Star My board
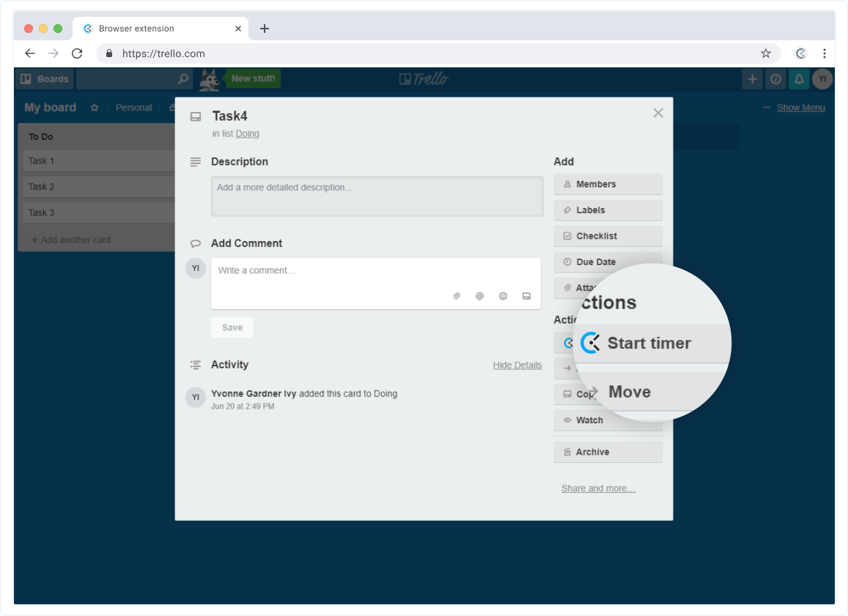Viewport: 848px width, 616px height. click(x=95, y=108)
